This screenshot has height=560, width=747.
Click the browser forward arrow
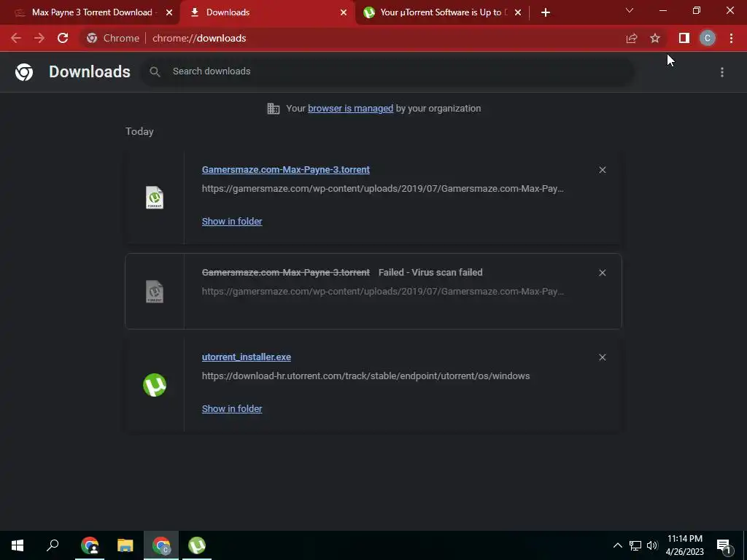click(39, 38)
